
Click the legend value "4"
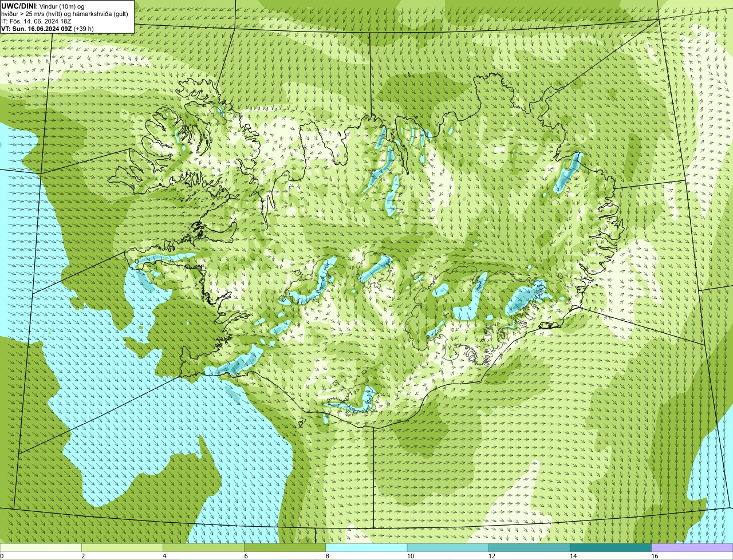click(164, 556)
